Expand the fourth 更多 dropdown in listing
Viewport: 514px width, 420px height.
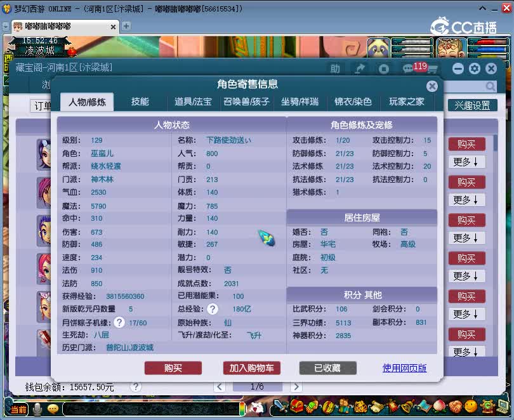tap(466, 276)
